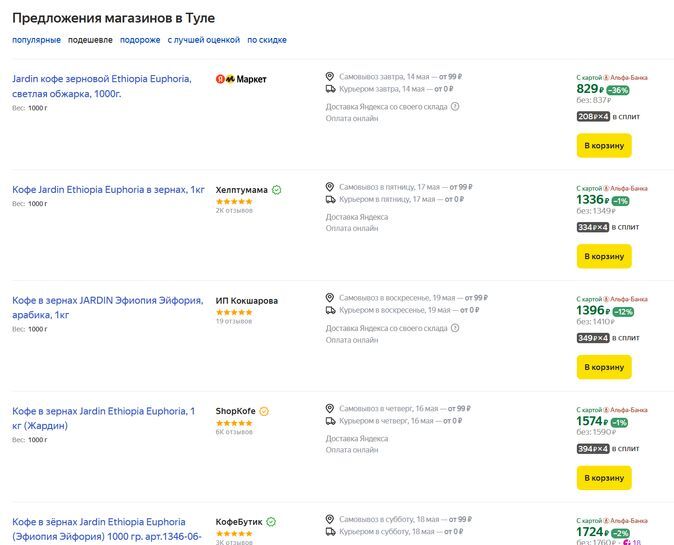Add the ИП Кокшарова offer to cart
Viewport: 674px width, 545px height.
click(604, 367)
